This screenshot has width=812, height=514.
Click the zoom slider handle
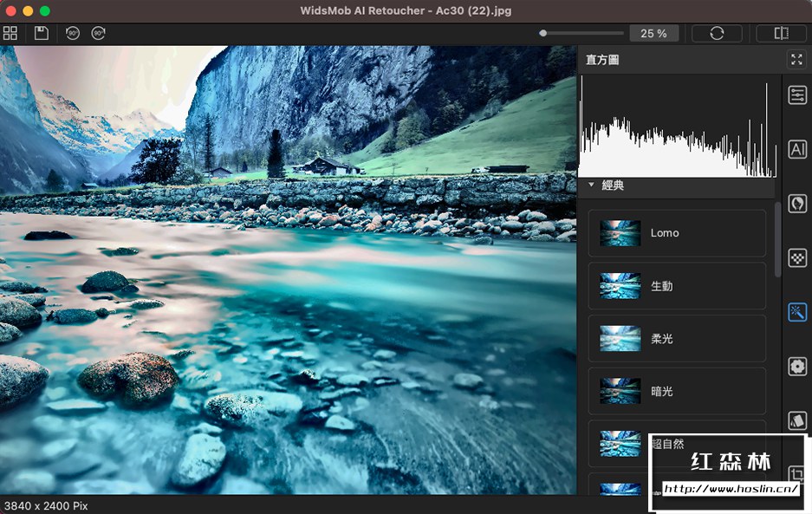pos(543,33)
